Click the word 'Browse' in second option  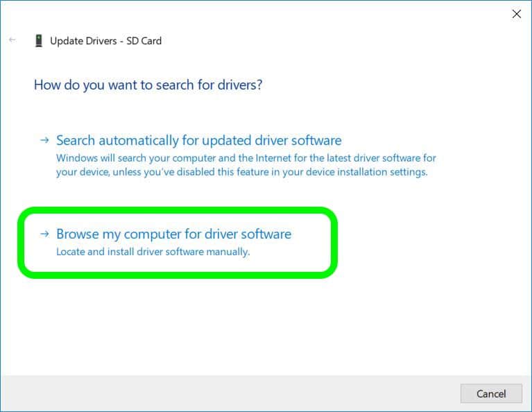[x=77, y=234]
